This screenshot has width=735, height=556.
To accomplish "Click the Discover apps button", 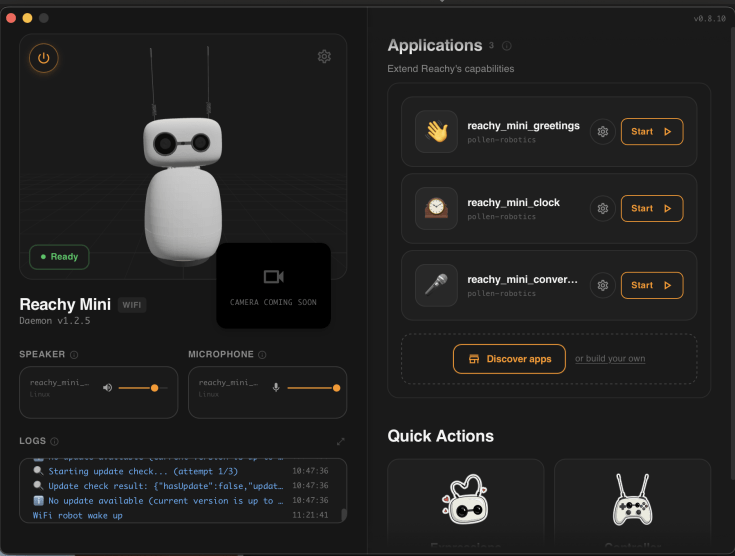I will [508, 359].
